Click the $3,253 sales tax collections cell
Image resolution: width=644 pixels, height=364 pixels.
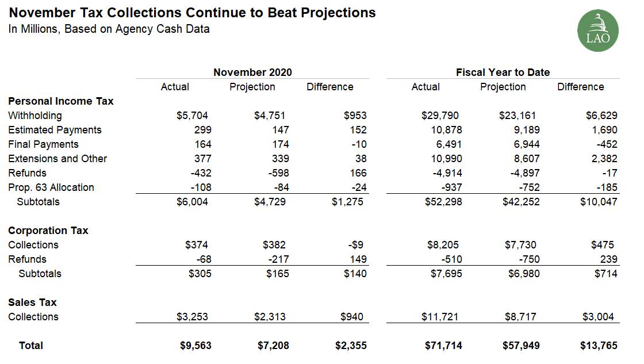pyautogui.click(x=192, y=317)
